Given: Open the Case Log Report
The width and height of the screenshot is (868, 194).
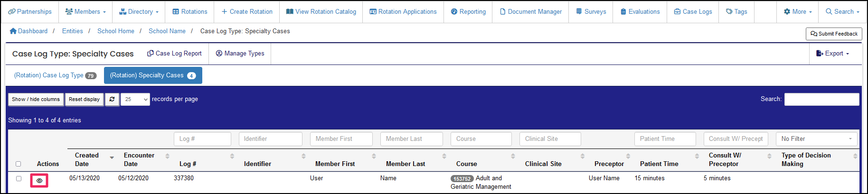Looking at the screenshot, I should (174, 53).
